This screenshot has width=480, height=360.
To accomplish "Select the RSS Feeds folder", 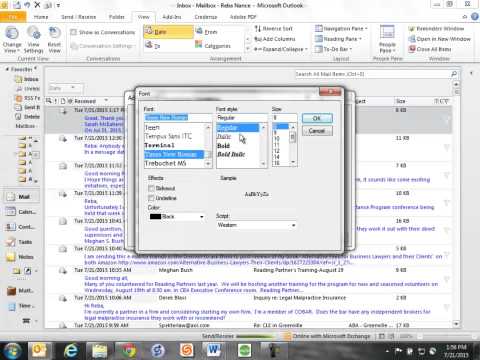I will click(x=27, y=98).
